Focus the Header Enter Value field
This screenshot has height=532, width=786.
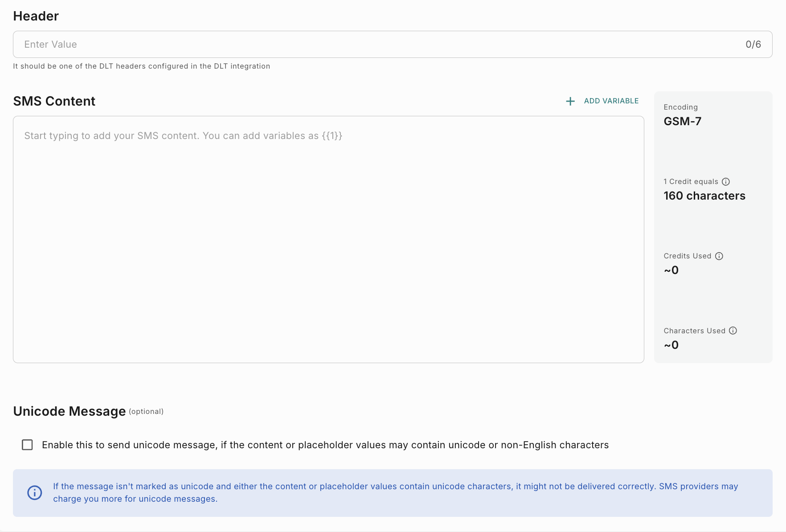click(x=356, y=45)
